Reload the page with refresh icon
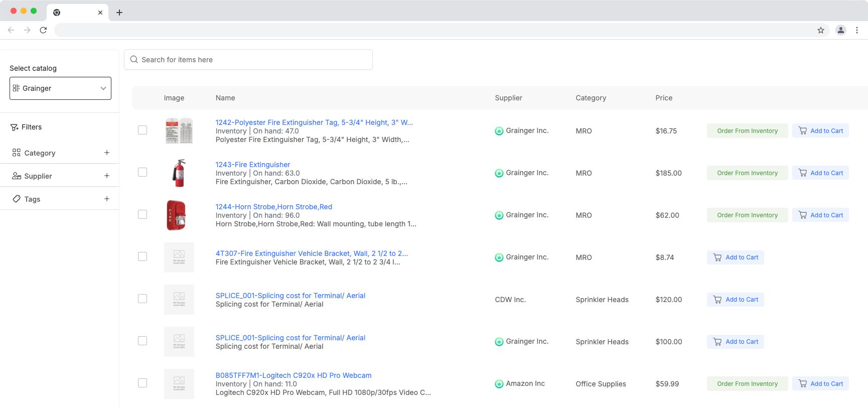 [43, 30]
